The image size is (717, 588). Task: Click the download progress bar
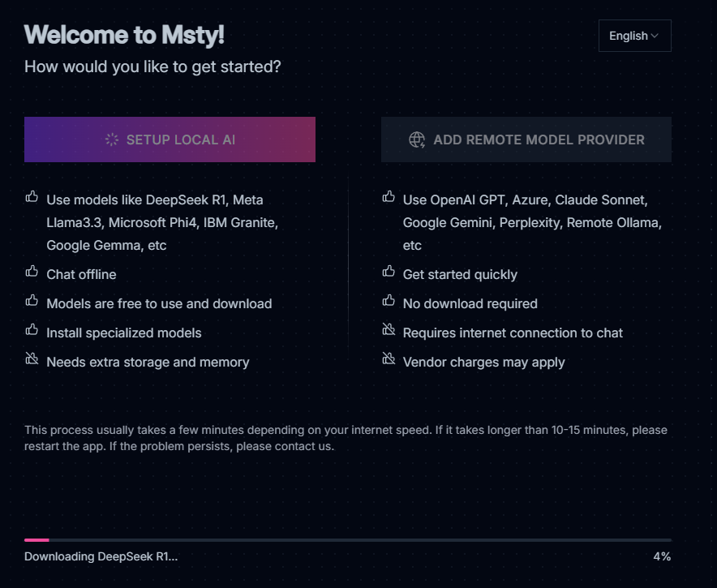point(347,539)
